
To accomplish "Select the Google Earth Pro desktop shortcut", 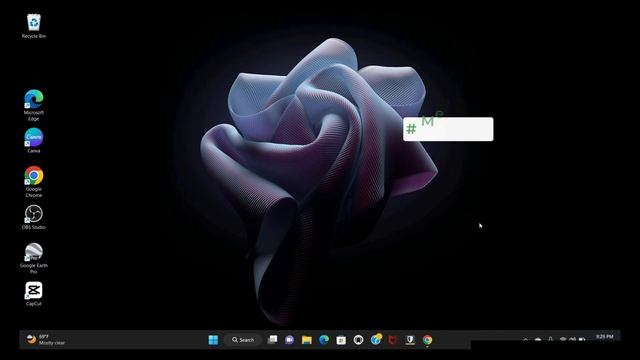I will [33, 258].
